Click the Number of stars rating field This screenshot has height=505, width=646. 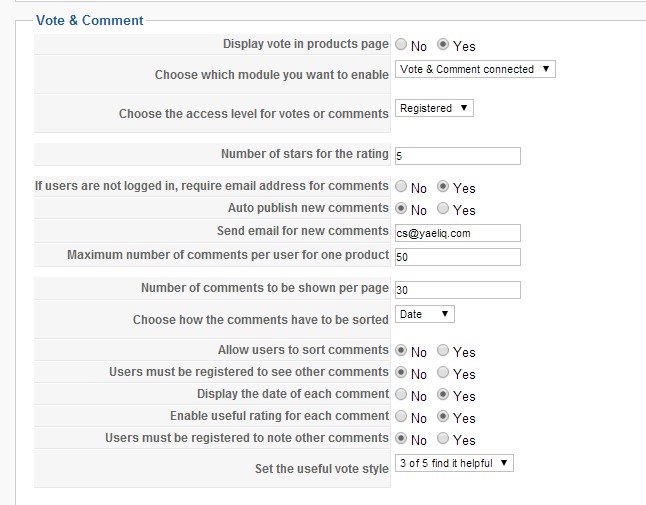click(458, 156)
